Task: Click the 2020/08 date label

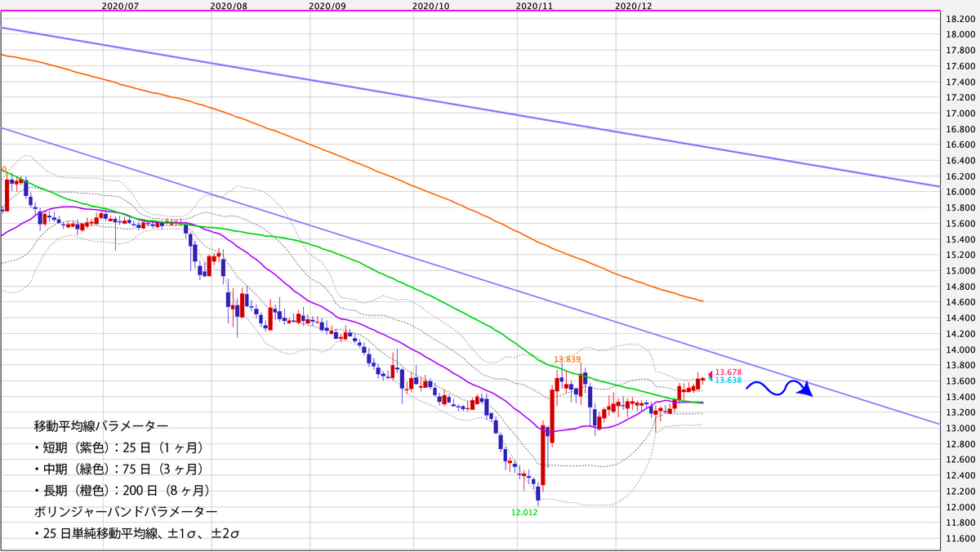Action: click(x=230, y=5)
